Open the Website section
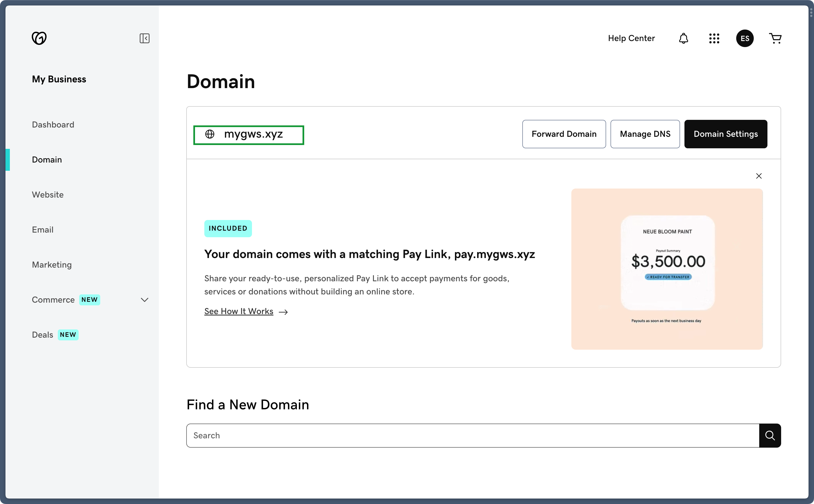The width and height of the screenshot is (814, 504). [48, 195]
